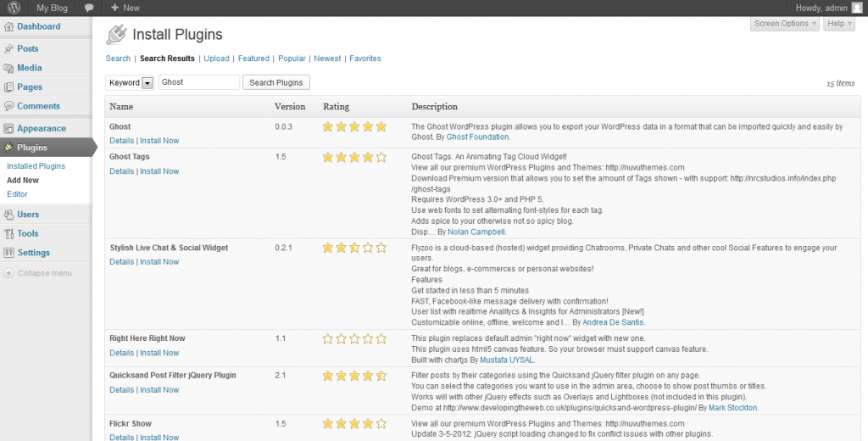This screenshot has height=441, width=868.
Task: Select the Tools menu item
Action: (x=27, y=233)
